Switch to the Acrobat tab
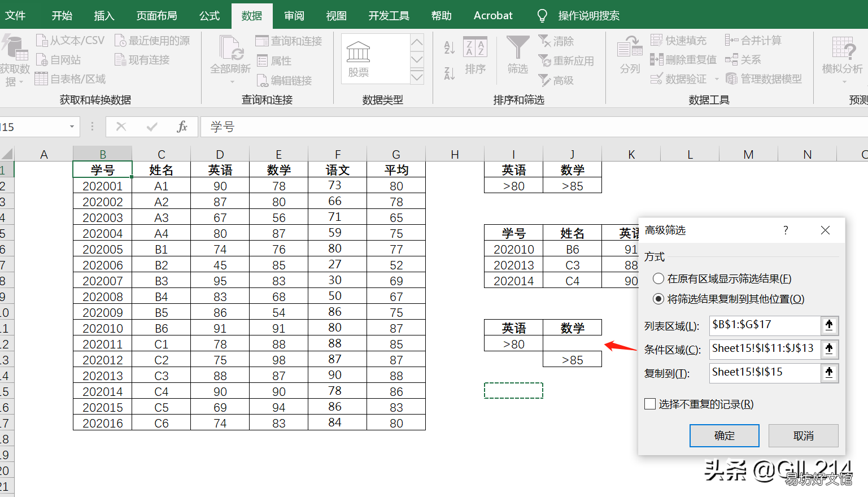This screenshot has width=868, height=497. coord(493,16)
